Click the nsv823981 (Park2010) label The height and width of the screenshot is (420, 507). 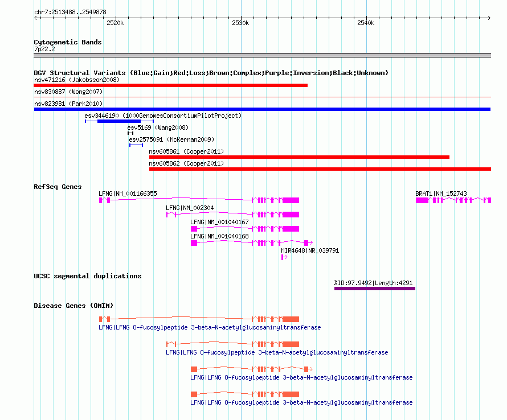(x=68, y=104)
